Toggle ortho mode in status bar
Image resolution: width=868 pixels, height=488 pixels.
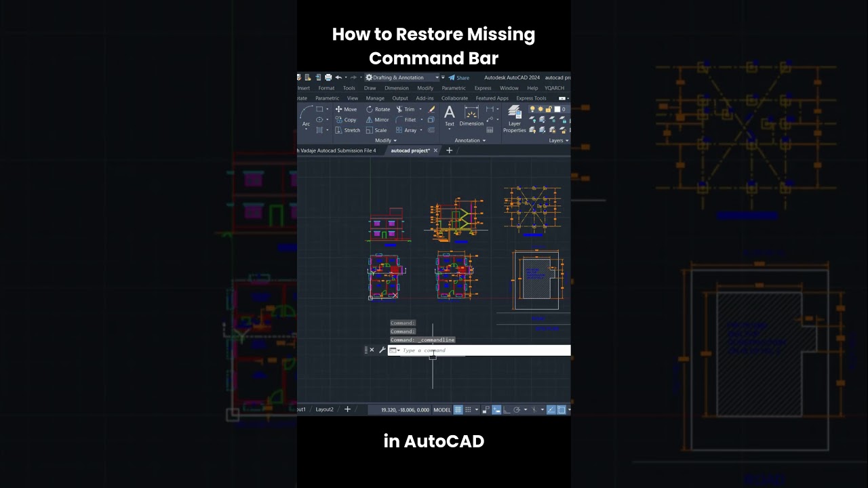click(507, 409)
